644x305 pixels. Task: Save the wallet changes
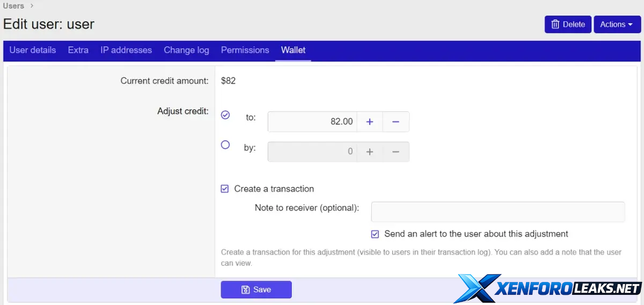pos(256,289)
